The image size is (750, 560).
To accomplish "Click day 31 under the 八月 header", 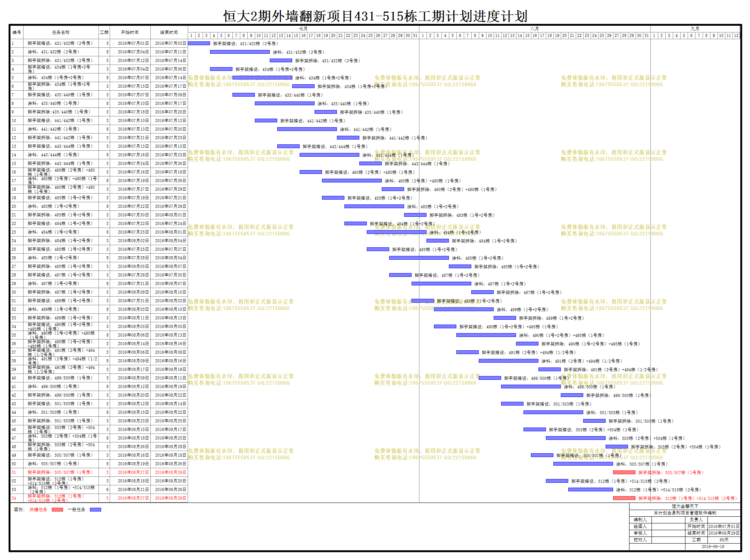I will tap(647, 35).
